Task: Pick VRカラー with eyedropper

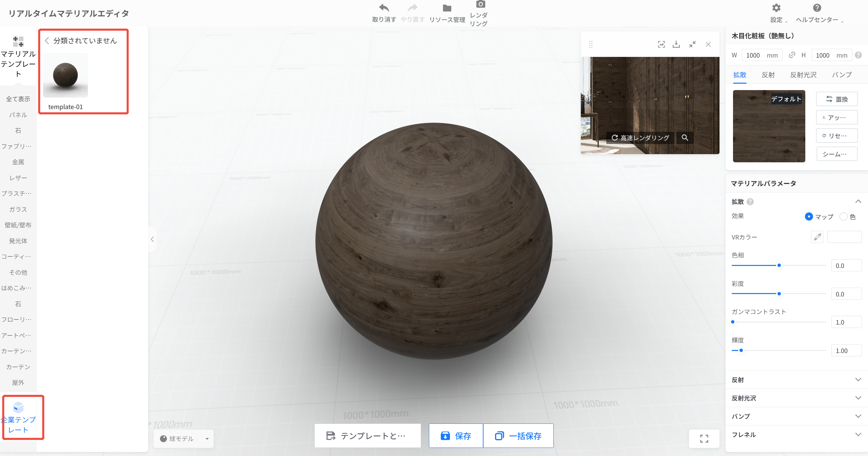Action: pos(817,237)
